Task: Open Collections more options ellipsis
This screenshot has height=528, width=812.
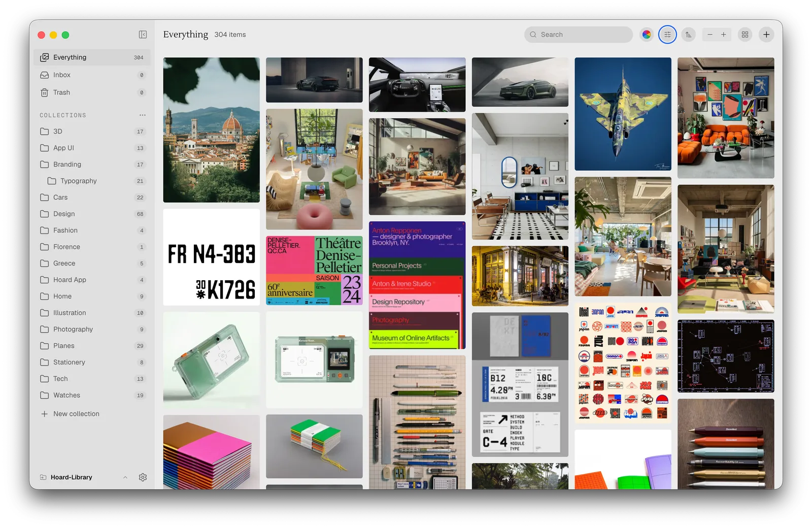Action: pos(143,115)
